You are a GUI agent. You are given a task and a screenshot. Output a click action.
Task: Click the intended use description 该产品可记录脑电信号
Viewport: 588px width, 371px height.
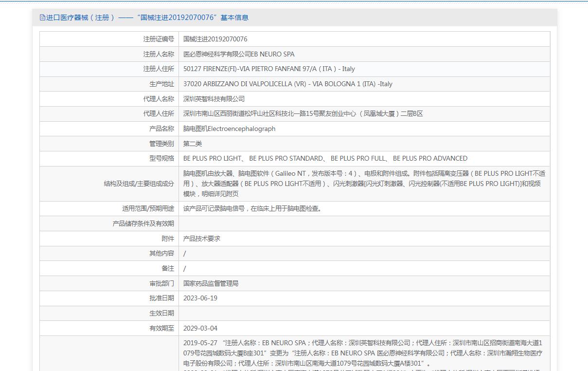252,208
